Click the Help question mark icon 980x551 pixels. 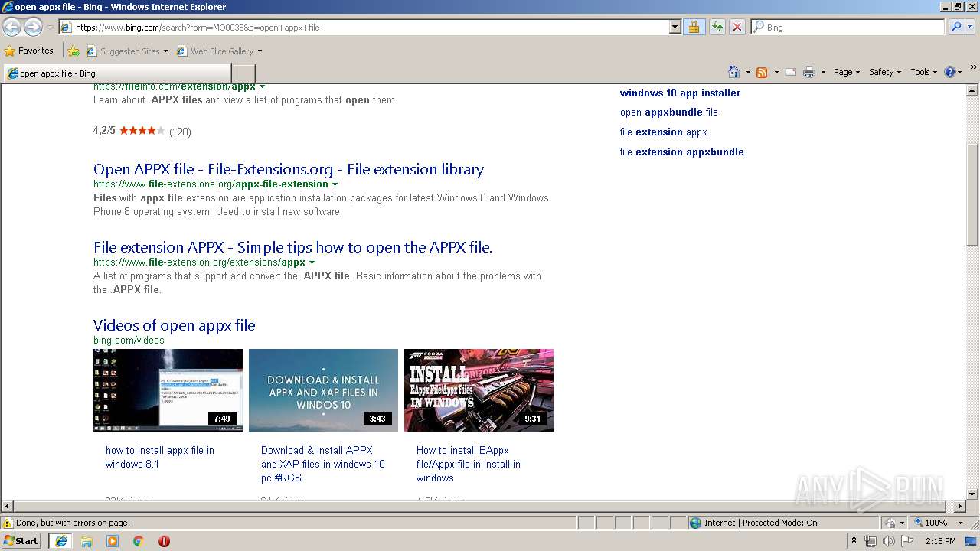[x=950, y=72]
